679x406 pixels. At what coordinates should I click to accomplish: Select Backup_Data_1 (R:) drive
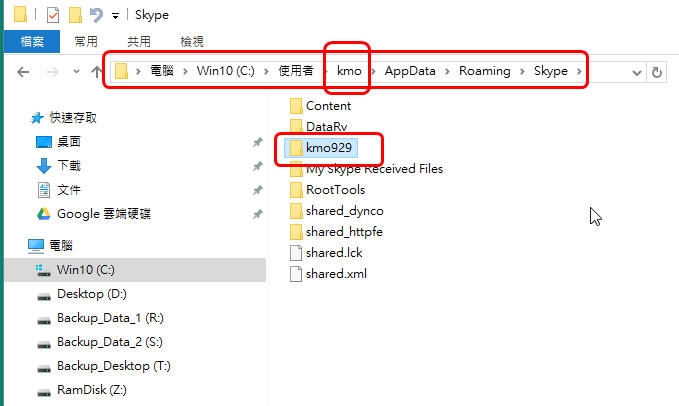tap(110, 318)
